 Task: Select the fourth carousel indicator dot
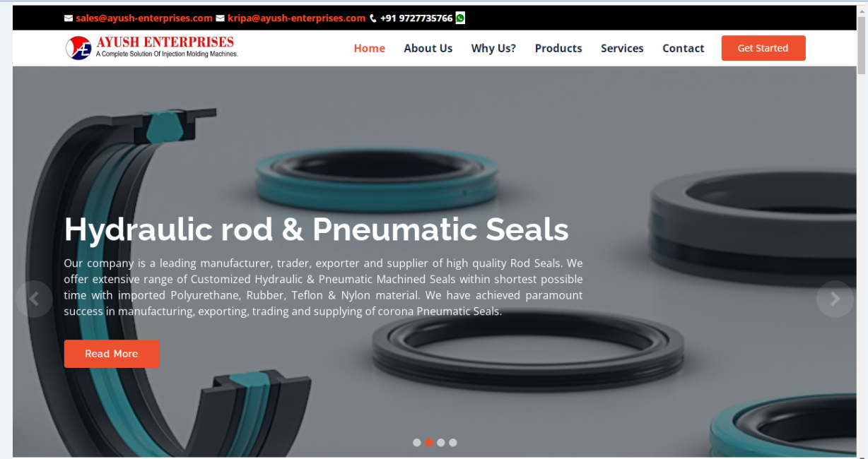click(x=453, y=443)
